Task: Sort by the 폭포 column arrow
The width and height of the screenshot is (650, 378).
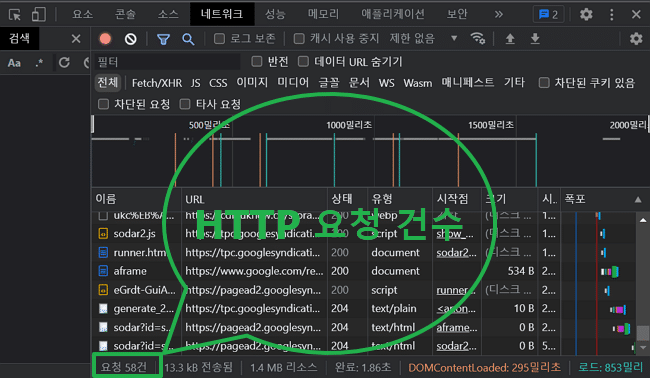Action: coord(638,200)
